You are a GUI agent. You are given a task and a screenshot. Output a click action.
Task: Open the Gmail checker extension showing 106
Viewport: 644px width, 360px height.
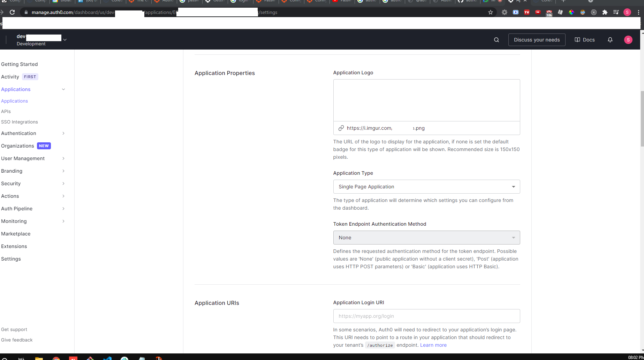549,13
